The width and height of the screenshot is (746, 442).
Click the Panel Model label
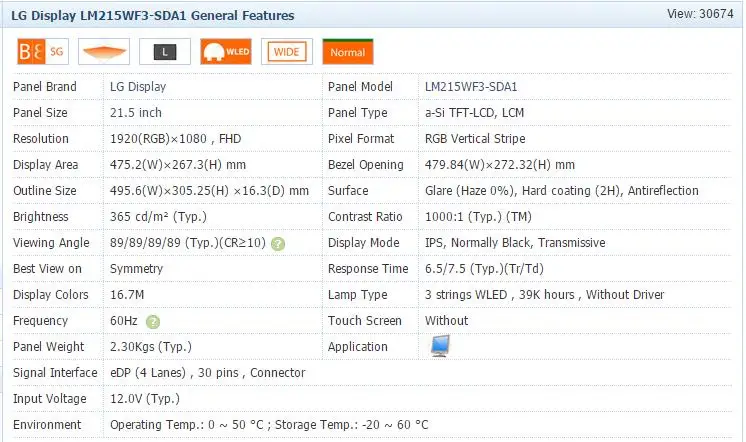coord(360,87)
